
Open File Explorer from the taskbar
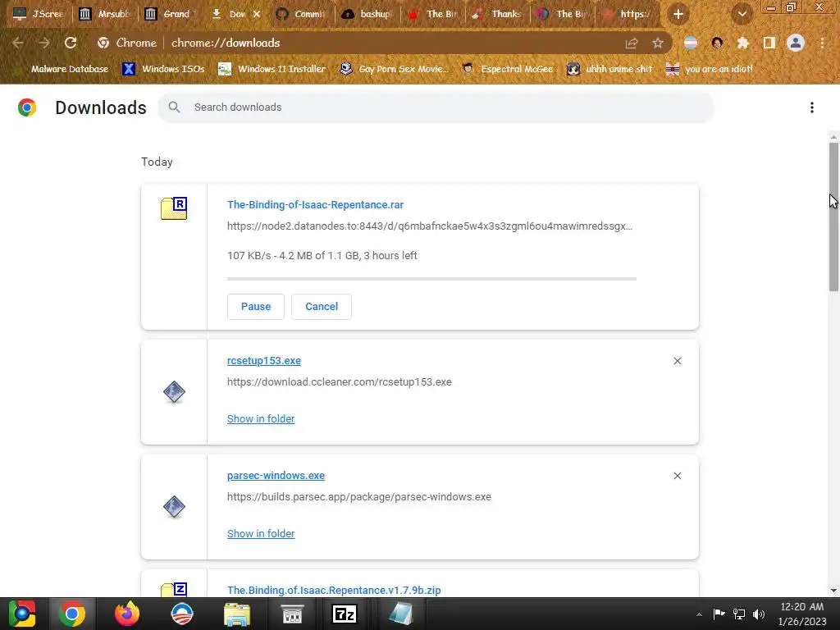tap(237, 614)
